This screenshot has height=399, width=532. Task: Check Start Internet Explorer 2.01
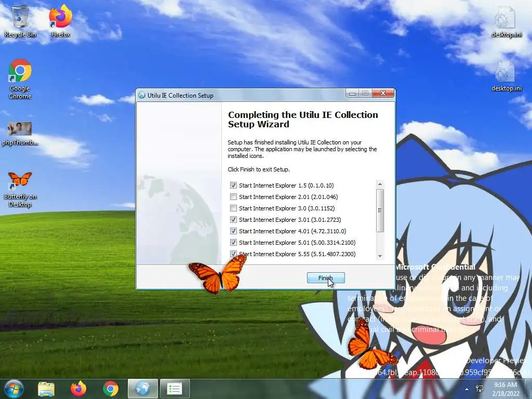pyautogui.click(x=233, y=197)
